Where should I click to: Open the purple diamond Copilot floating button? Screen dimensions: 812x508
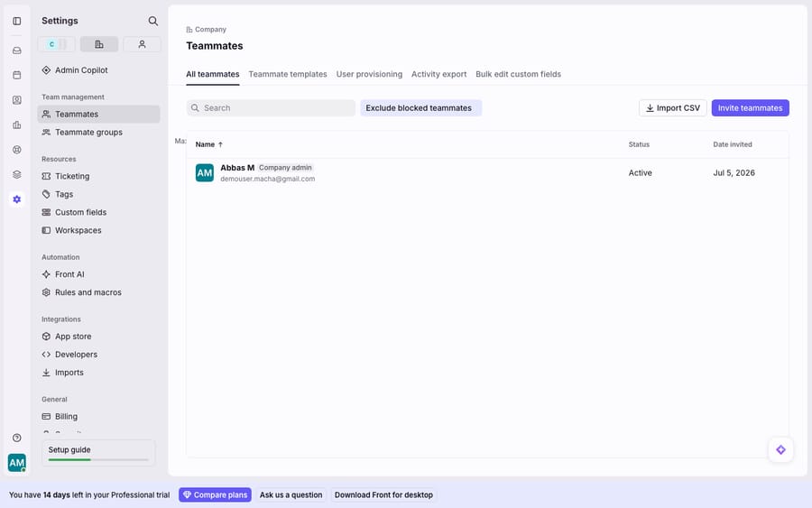tap(781, 450)
